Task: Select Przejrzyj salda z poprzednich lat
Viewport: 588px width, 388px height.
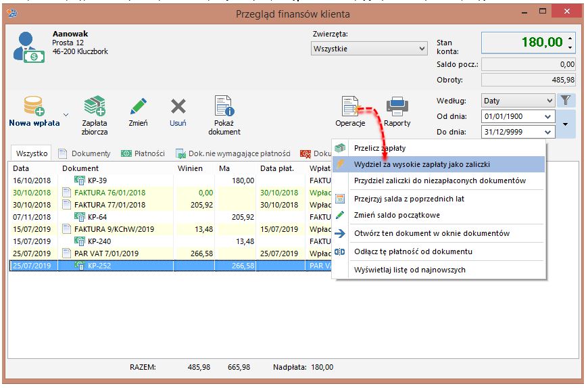Action: [x=439, y=199]
